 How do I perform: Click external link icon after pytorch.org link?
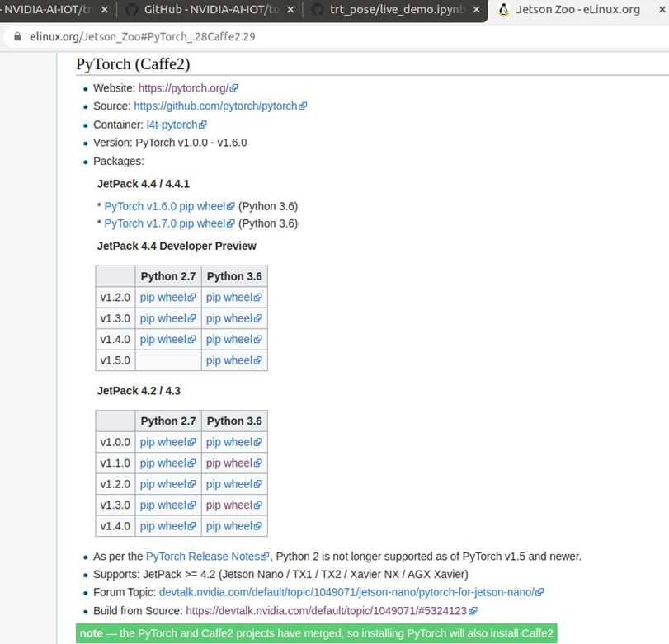[233, 89]
